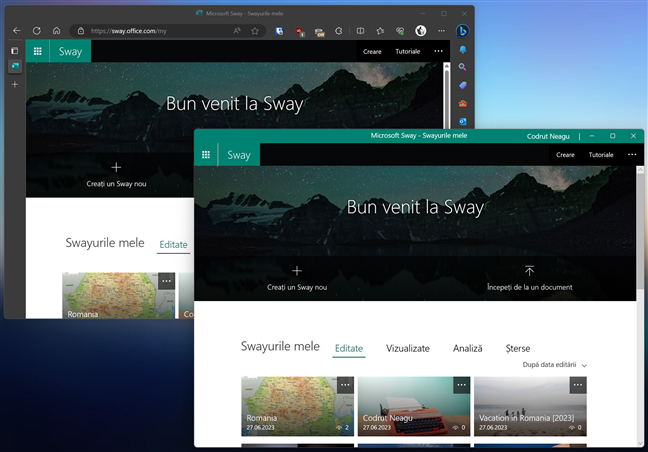Toggle read aloud icon in address bar

pyautogui.click(x=237, y=31)
